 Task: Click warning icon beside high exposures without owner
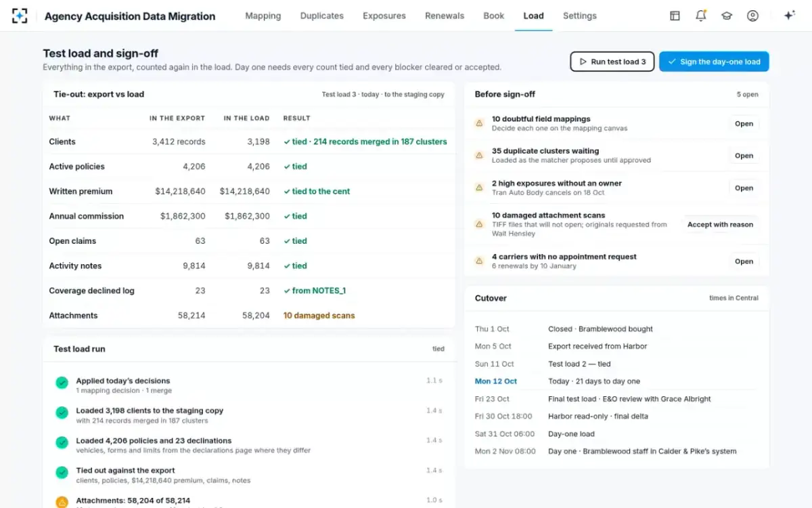coord(479,188)
